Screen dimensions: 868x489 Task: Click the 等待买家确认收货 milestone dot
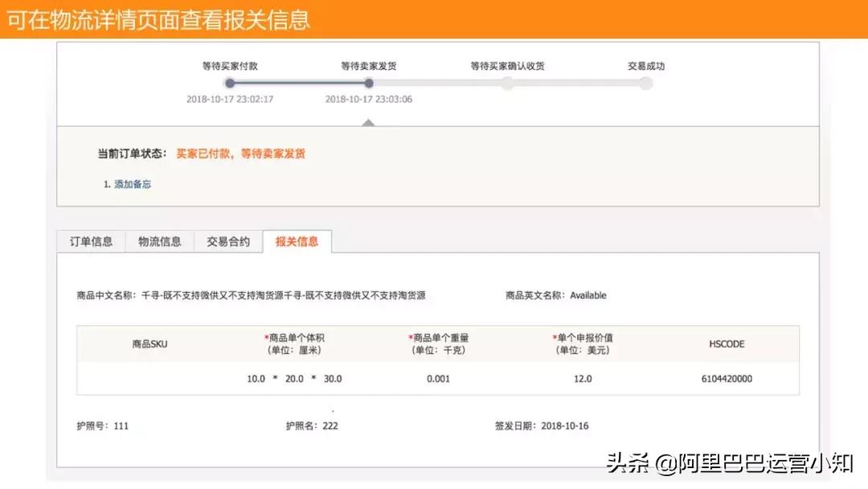pos(508,83)
